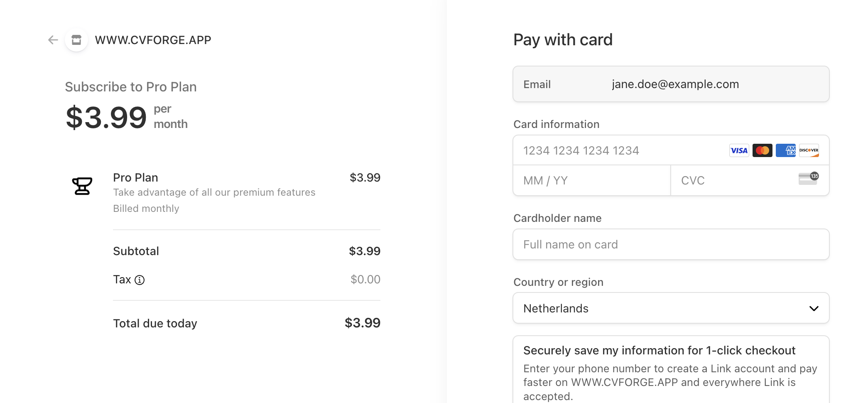Focus the MM / YY expiry field
The width and height of the screenshot is (868, 403).
click(591, 181)
